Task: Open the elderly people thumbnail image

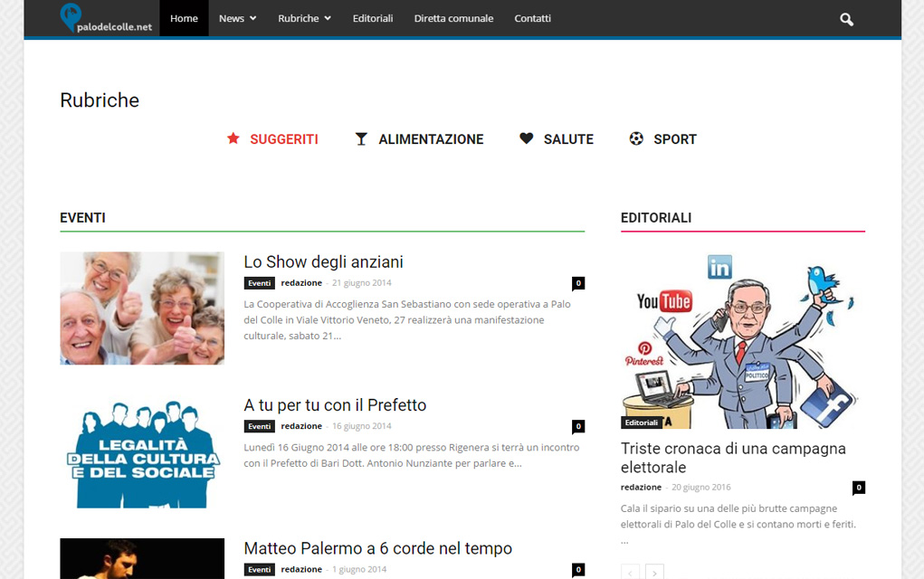Action: pos(142,308)
